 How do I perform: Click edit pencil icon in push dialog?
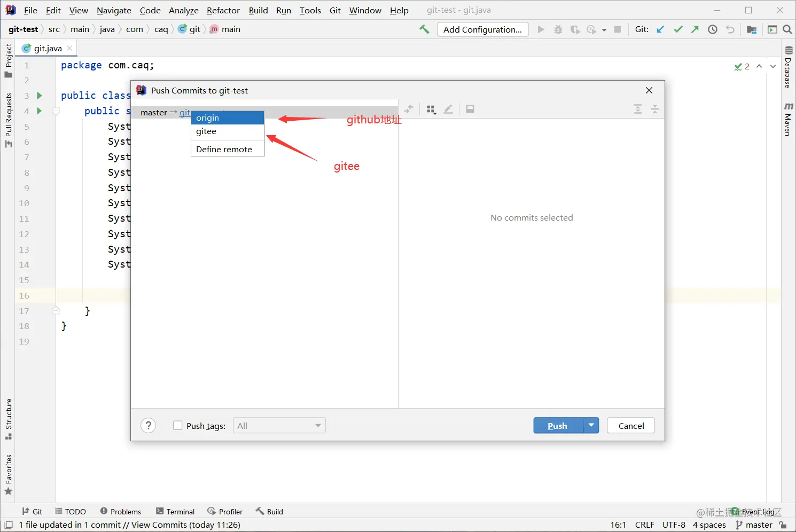click(449, 109)
